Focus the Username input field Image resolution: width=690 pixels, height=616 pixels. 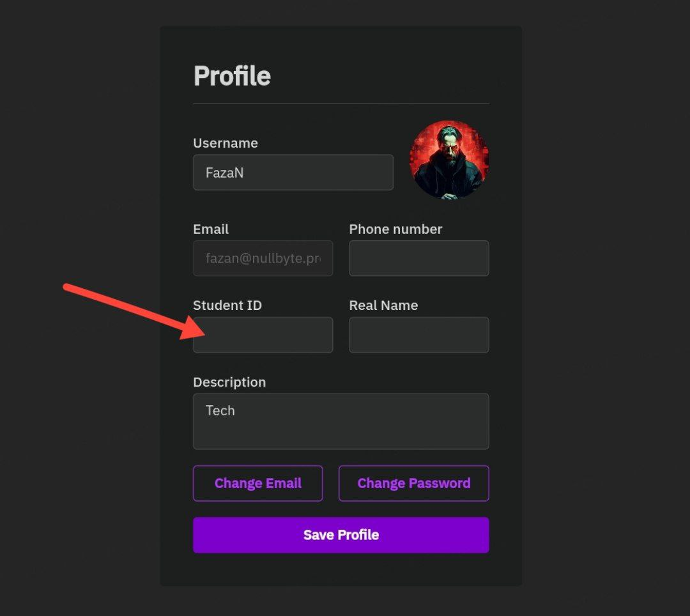(293, 173)
